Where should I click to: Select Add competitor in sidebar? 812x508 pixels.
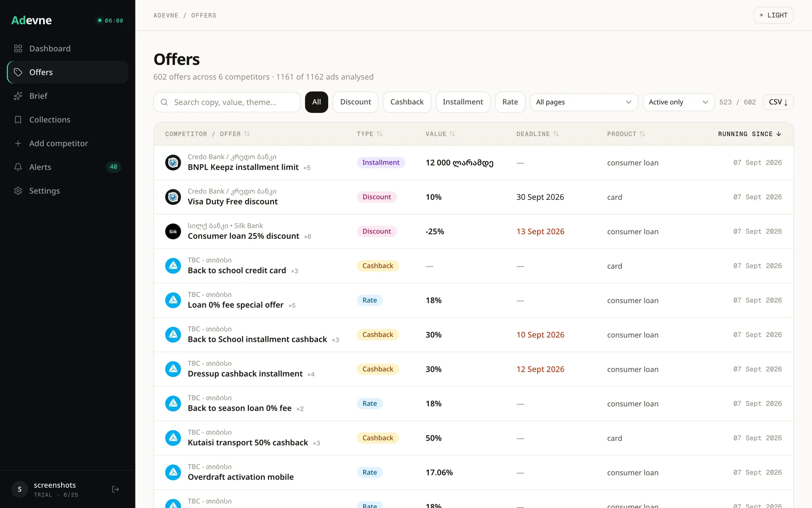[68, 144]
